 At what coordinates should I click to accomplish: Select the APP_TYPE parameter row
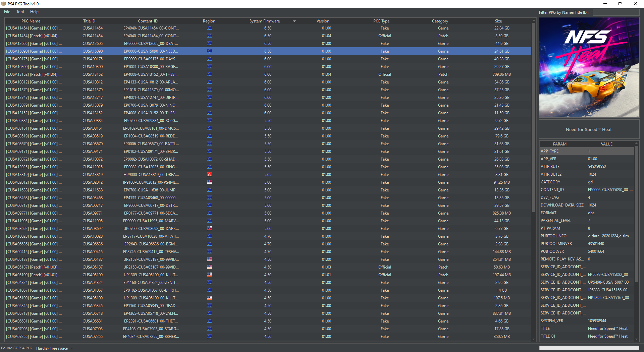click(x=587, y=151)
